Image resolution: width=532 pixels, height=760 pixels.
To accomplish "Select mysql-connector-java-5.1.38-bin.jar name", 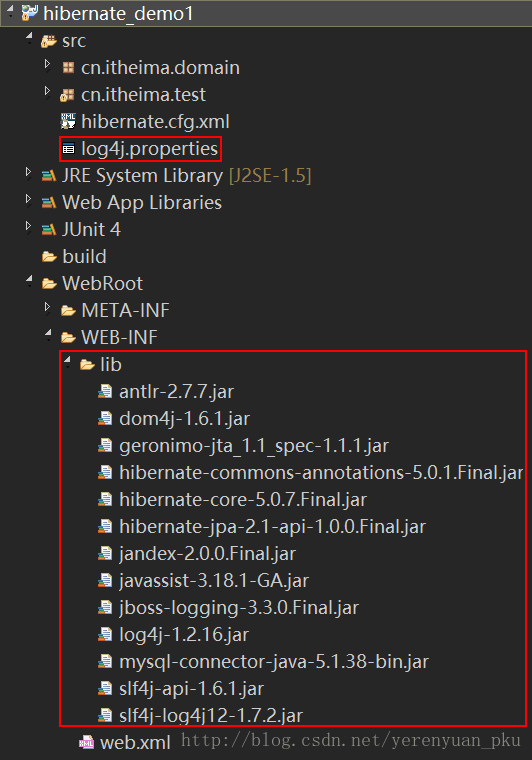I will coord(274,662).
